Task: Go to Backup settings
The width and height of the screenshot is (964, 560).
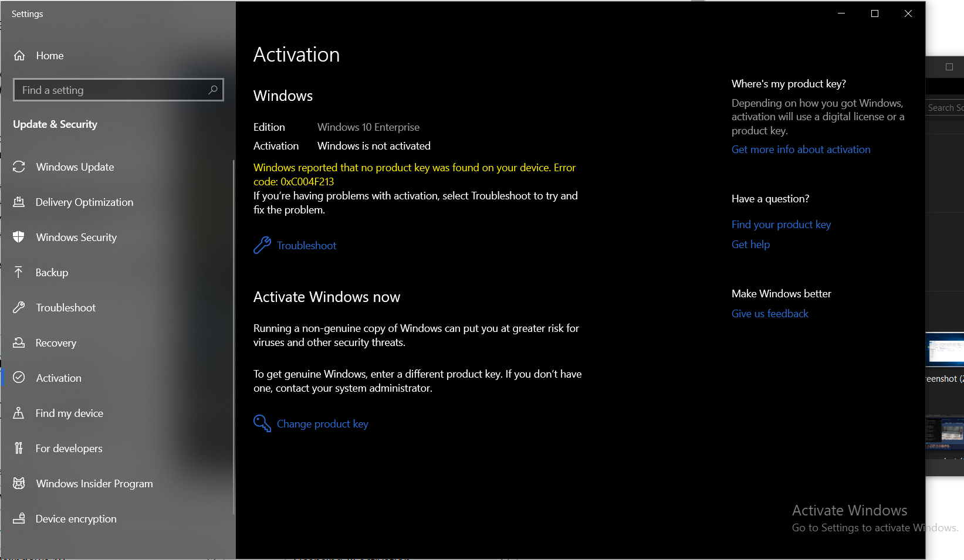Action: click(53, 272)
